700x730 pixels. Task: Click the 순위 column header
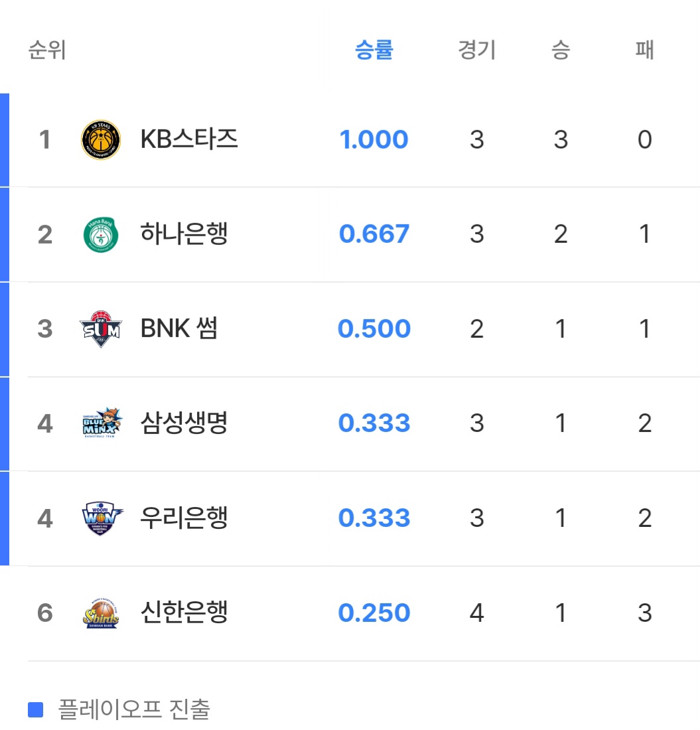[46, 50]
